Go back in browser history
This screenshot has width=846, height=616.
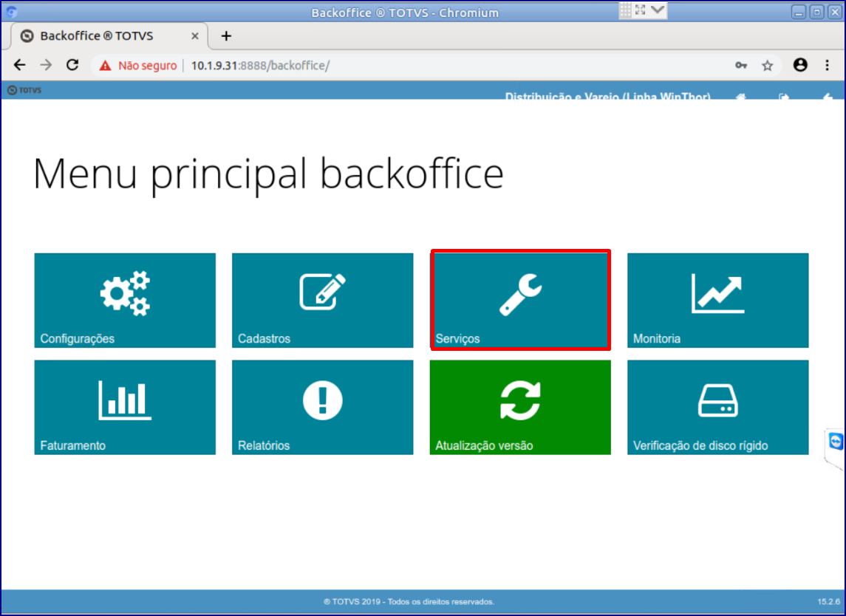pos(20,65)
